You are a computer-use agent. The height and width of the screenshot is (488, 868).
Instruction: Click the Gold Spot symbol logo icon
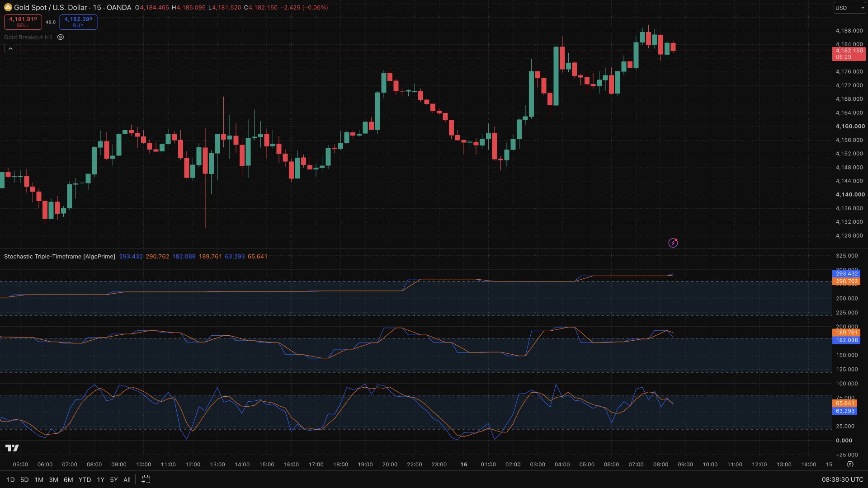(x=8, y=7)
